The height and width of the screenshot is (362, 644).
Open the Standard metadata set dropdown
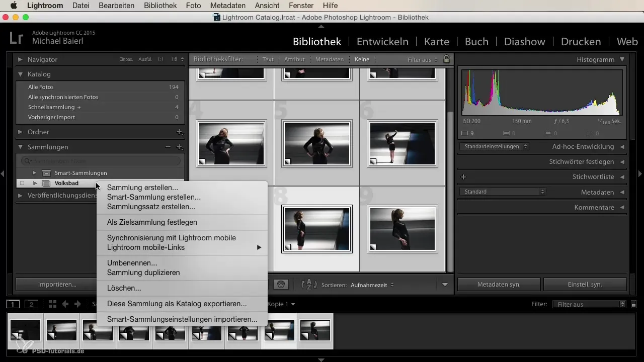coord(503,192)
